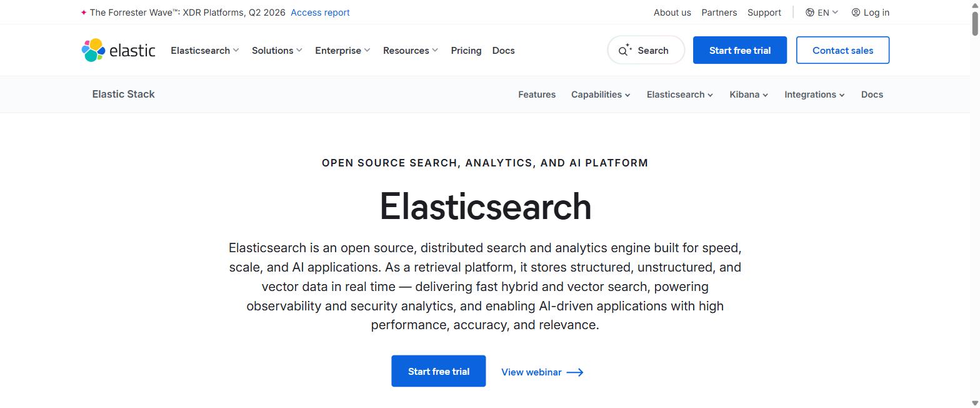Viewport: 980px width, 408px height.
Task: Expand Elasticsearch submenu in Elastic Stack bar
Action: pyautogui.click(x=680, y=94)
